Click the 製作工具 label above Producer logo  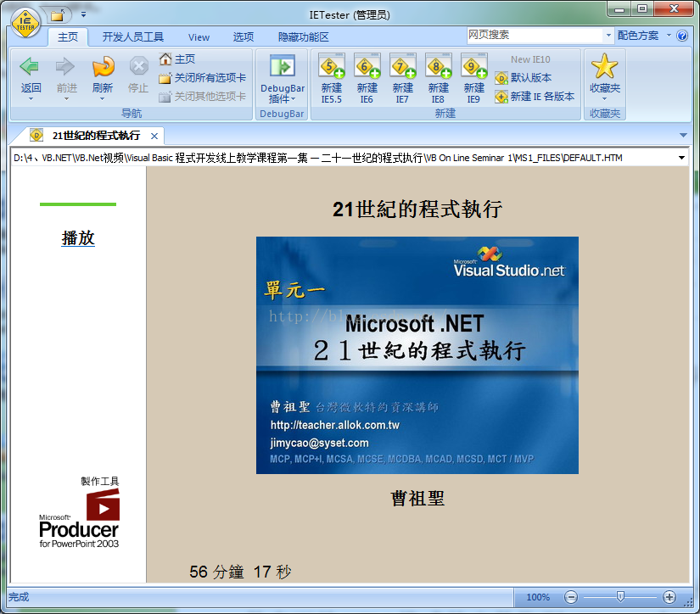click(100, 481)
